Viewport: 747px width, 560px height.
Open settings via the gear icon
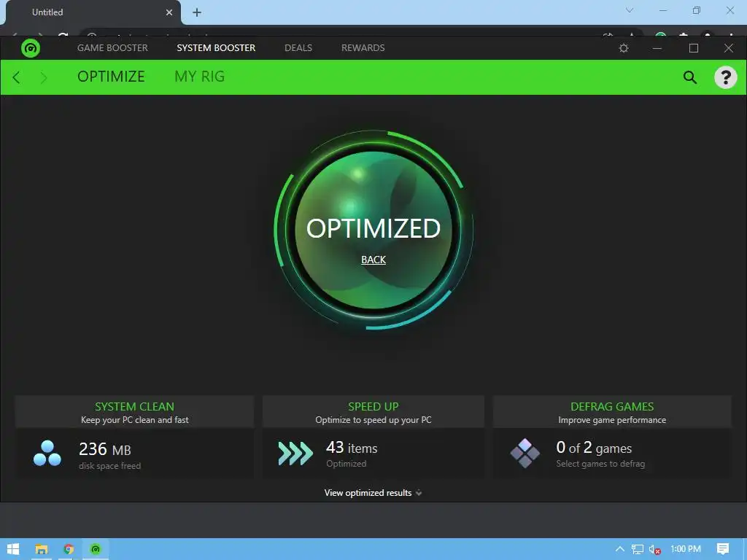point(624,48)
